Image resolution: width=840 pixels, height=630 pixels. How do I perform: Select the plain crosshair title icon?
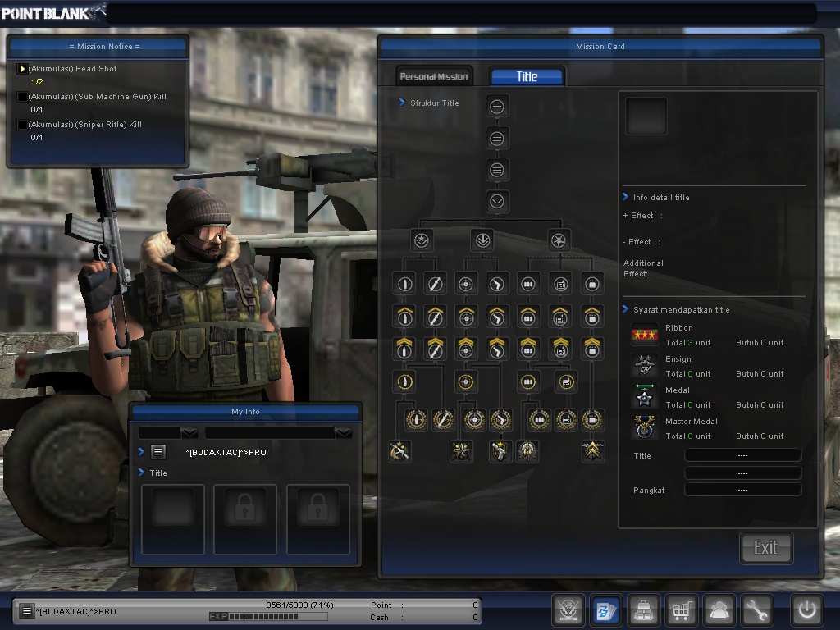click(466, 284)
